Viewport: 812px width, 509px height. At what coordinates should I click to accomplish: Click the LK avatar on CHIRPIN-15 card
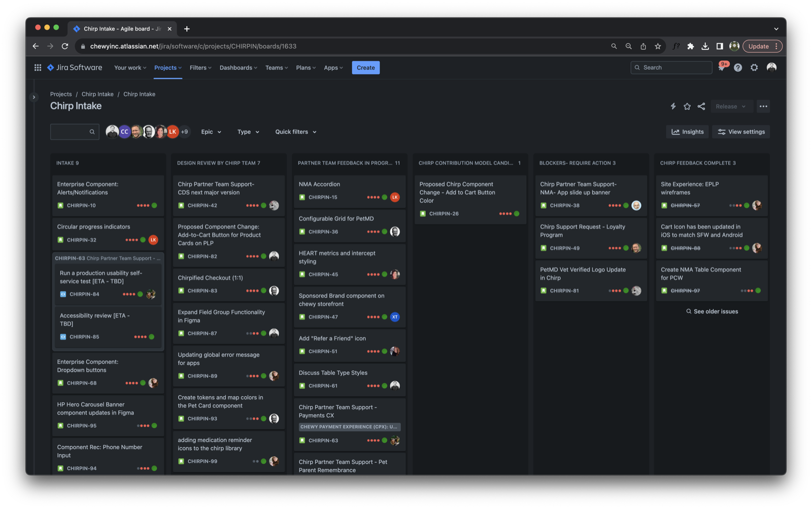395,197
